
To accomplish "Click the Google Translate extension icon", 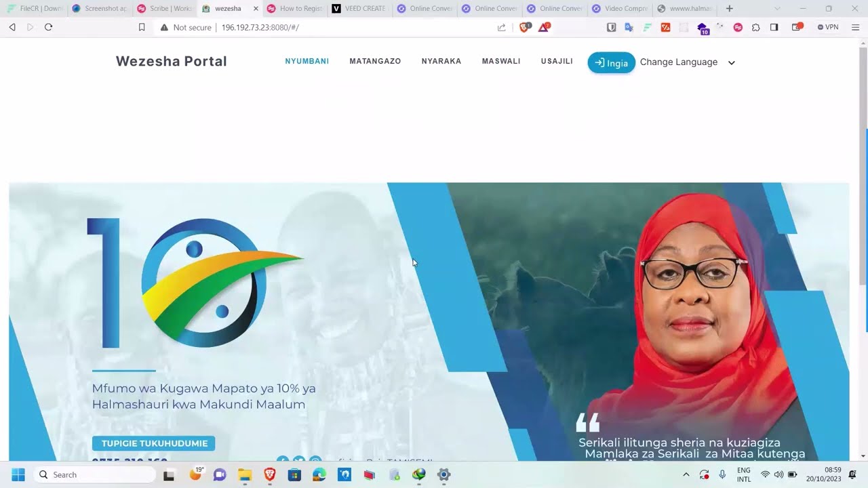I will (x=629, y=27).
